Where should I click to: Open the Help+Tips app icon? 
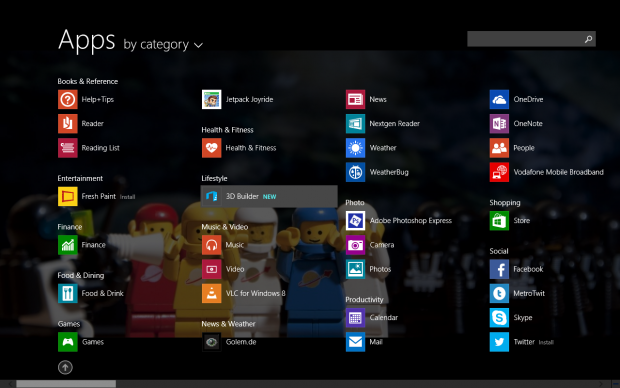[68, 99]
